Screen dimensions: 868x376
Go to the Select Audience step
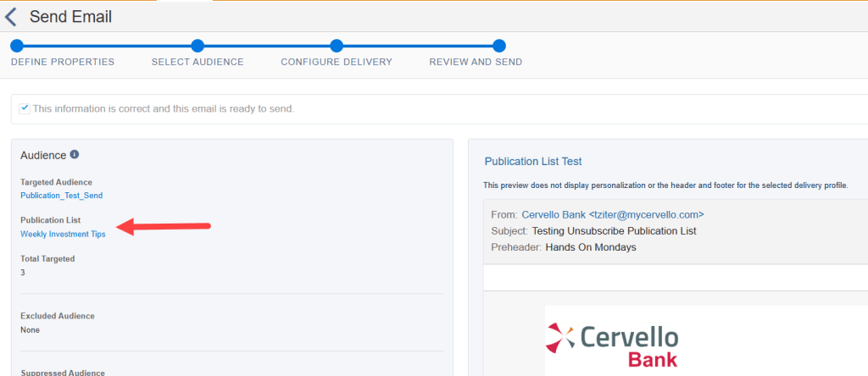coord(198,62)
